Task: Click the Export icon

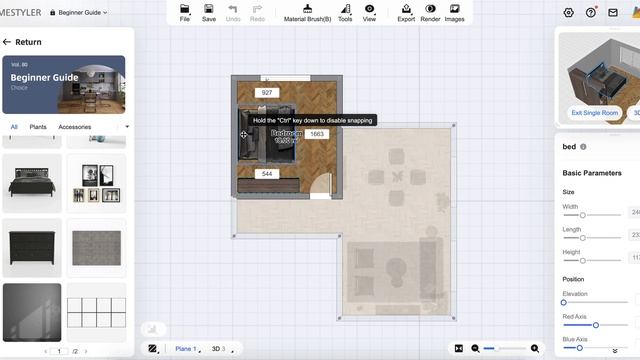Action: (406, 9)
